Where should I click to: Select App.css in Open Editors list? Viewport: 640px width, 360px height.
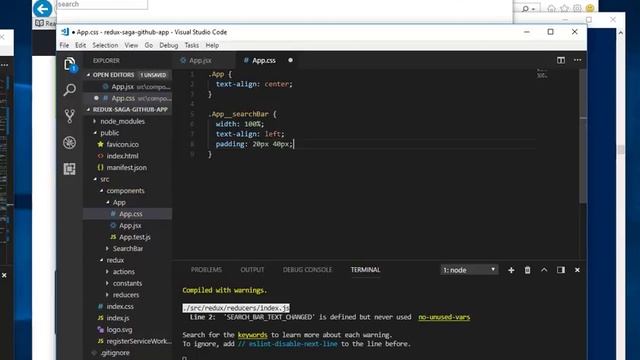pos(128,98)
